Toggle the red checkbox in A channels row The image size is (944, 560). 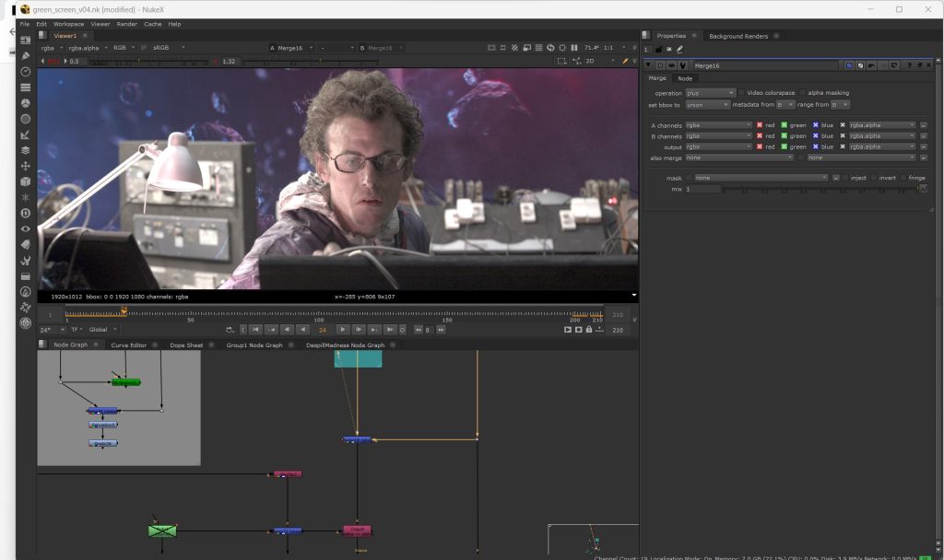pos(760,125)
